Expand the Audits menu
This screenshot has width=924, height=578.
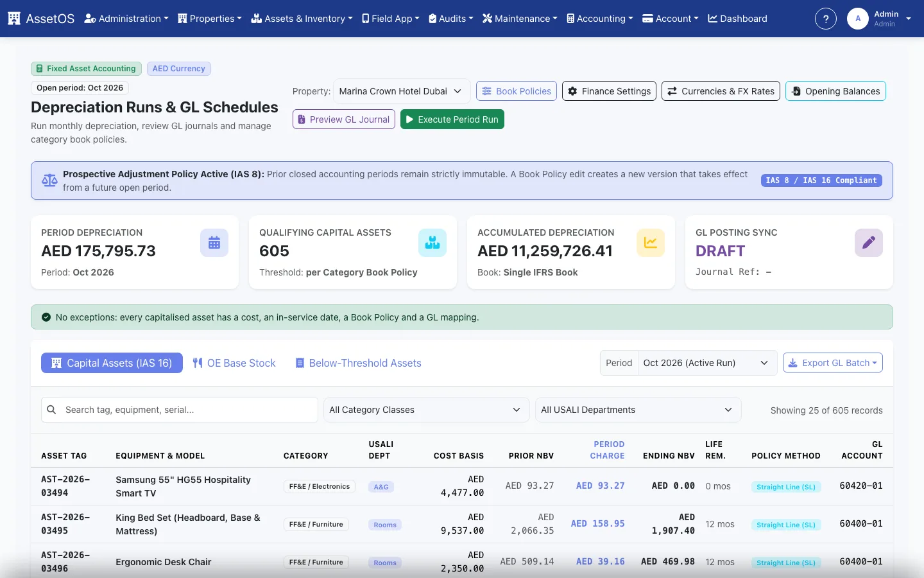[451, 19]
